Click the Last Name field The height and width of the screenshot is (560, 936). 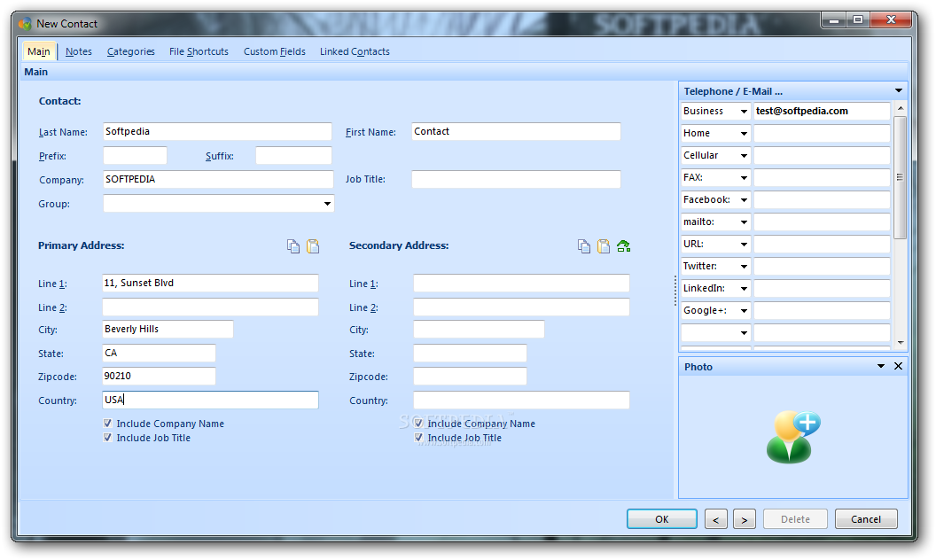[217, 131]
